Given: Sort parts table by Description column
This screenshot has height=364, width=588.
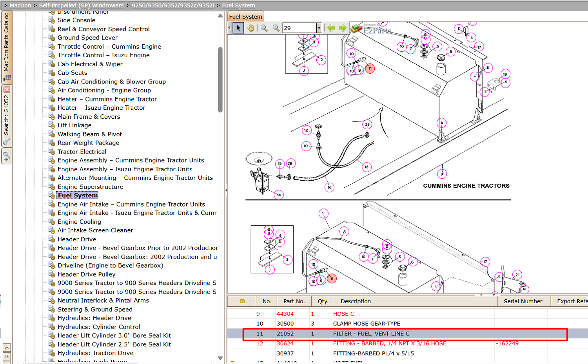Looking at the screenshot, I should tap(416, 301).
